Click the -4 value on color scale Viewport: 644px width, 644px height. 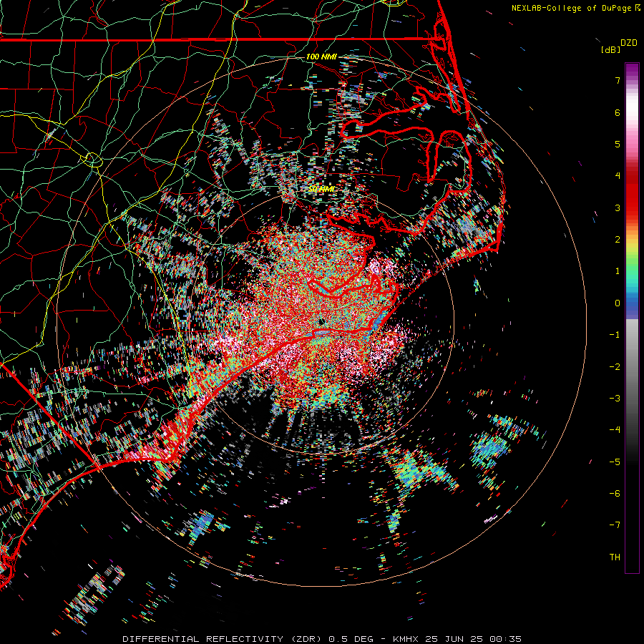pyautogui.click(x=615, y=430)
